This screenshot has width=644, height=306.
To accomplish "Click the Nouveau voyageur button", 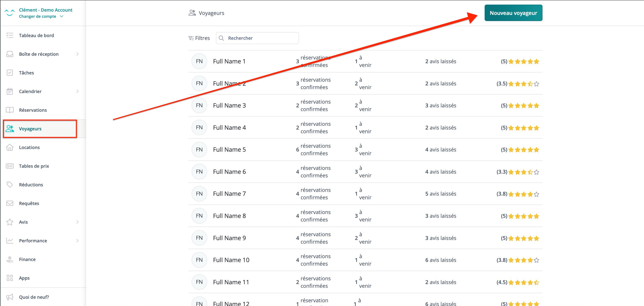I will [513, 13].
